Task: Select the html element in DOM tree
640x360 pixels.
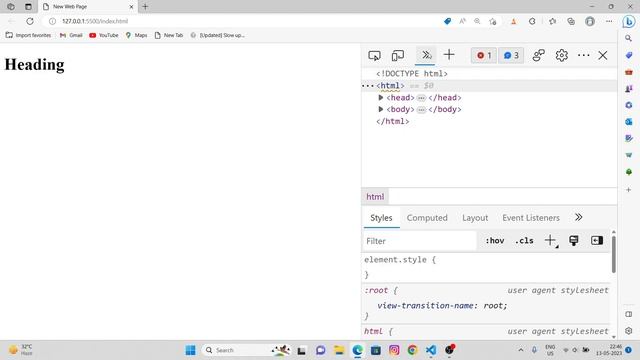Action: [x=390, y=85]
